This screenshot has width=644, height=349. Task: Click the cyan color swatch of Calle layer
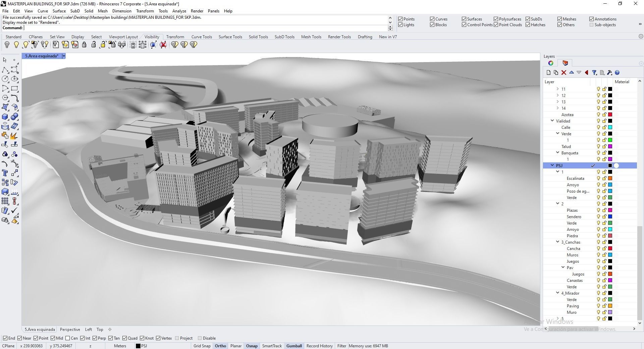point(610,128)
